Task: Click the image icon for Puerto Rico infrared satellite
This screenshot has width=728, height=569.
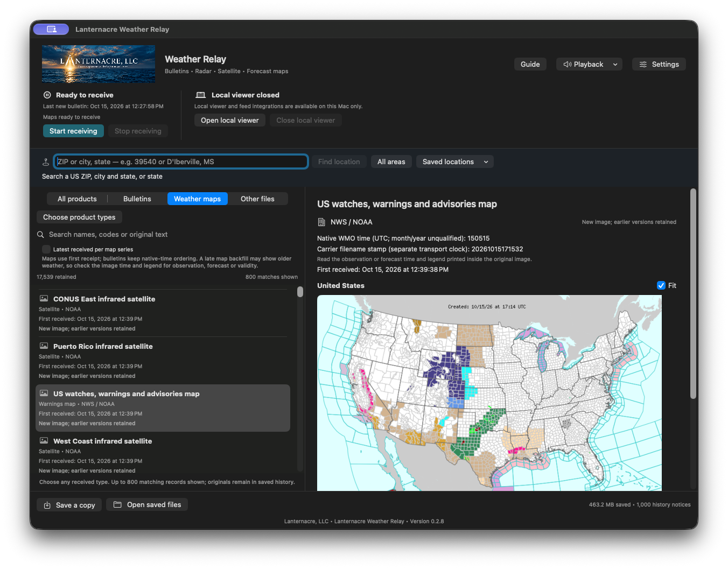Action: [44, 346]
